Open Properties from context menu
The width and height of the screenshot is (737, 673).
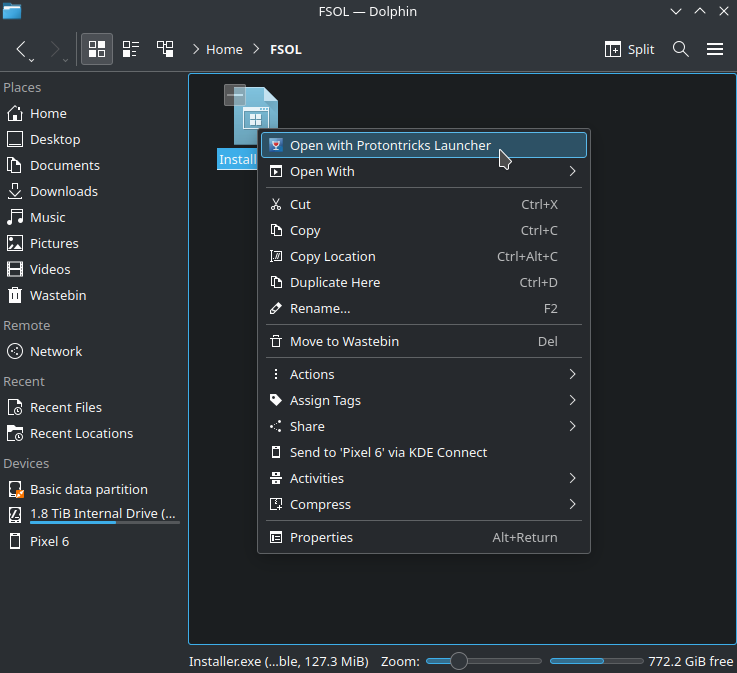pyautogui.click(x=321, y=538)
